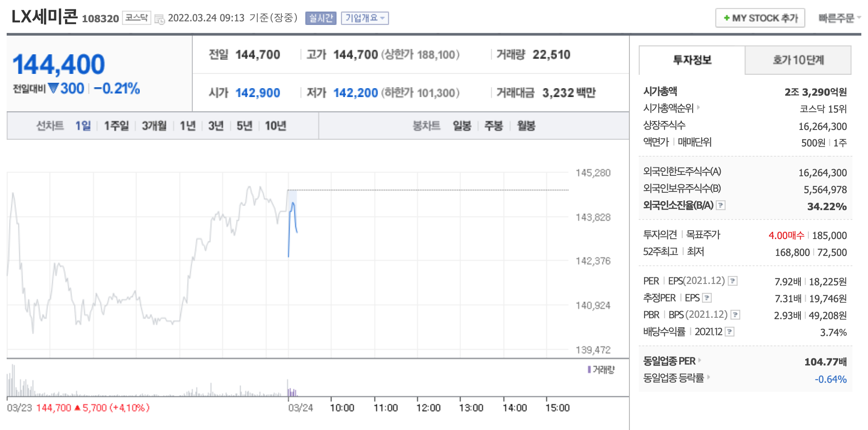This screenshot has height=430, width=868.
Task: Select the 1일 line chart period
Action: point(83,126)
